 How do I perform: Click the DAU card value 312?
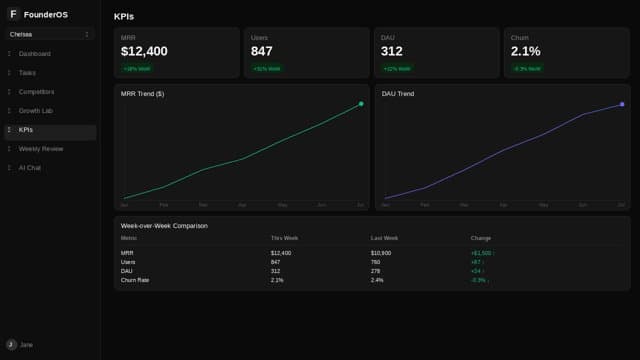(x=391, y=51)
